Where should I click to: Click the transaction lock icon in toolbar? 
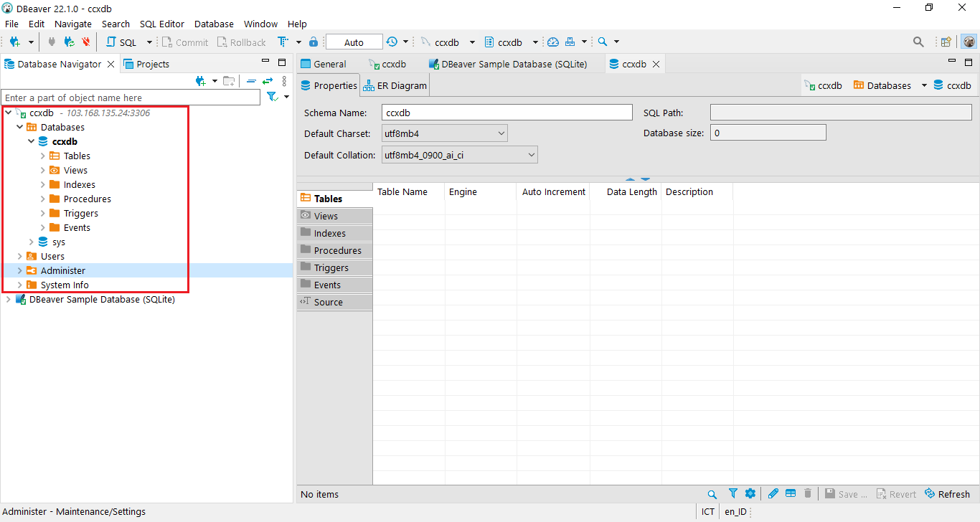point(314,42)
